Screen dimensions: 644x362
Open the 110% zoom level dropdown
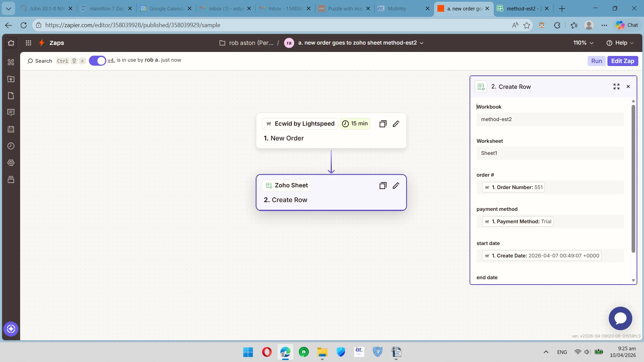[583, 43]
